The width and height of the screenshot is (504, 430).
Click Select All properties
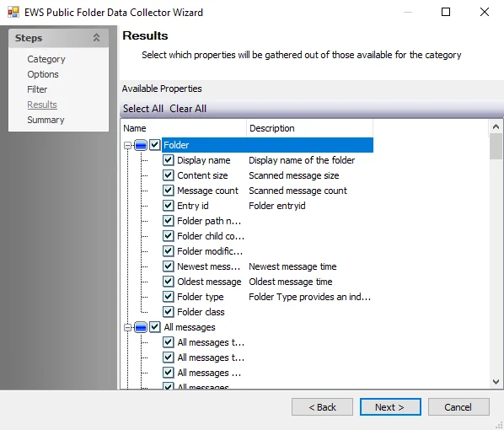pyautogui.click(x=143, y=109)
